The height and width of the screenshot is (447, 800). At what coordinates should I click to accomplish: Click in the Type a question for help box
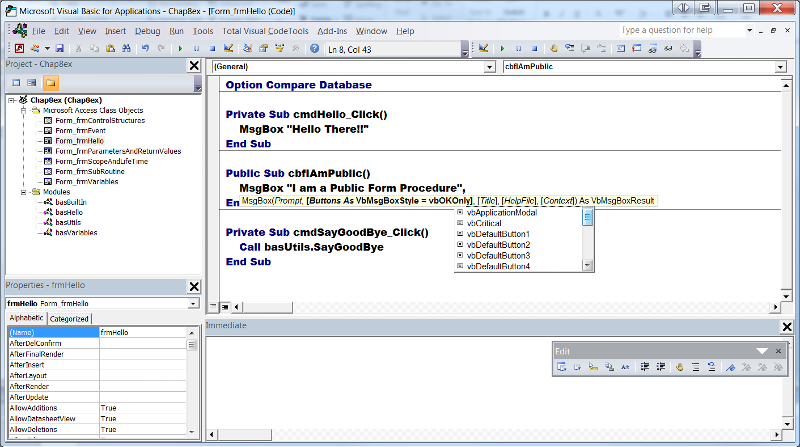coord(682,31)
